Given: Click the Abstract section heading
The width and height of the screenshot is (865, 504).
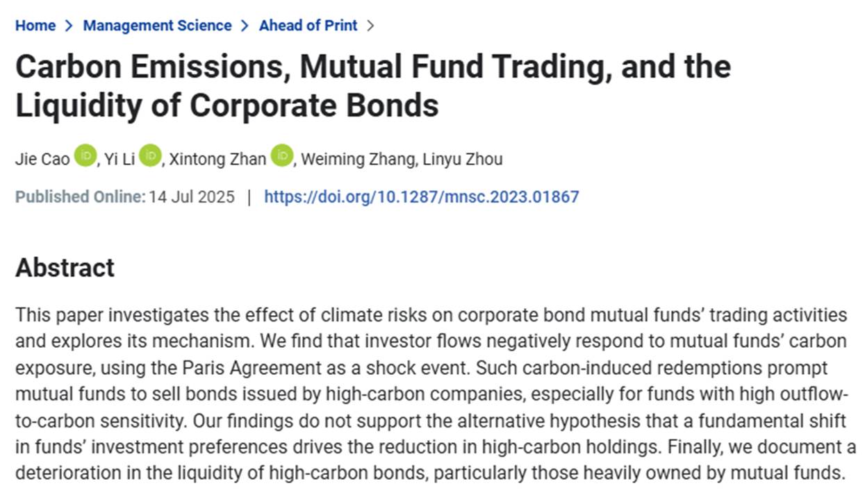Looking at the screenshot, I should point(65,267).
